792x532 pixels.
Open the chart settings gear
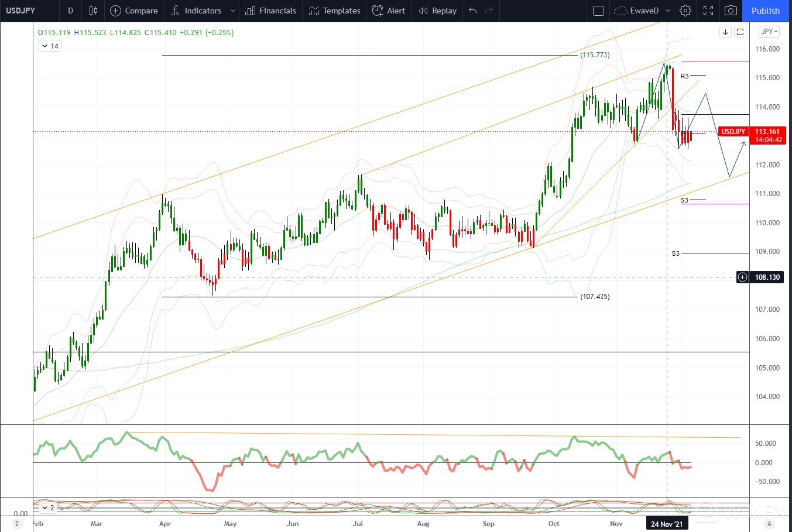(685, 11)
